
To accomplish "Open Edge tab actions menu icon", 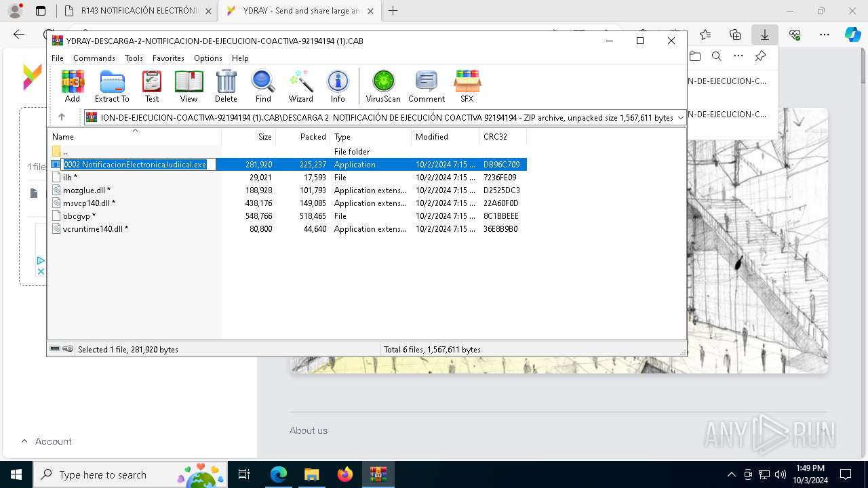I will point(41,11).
